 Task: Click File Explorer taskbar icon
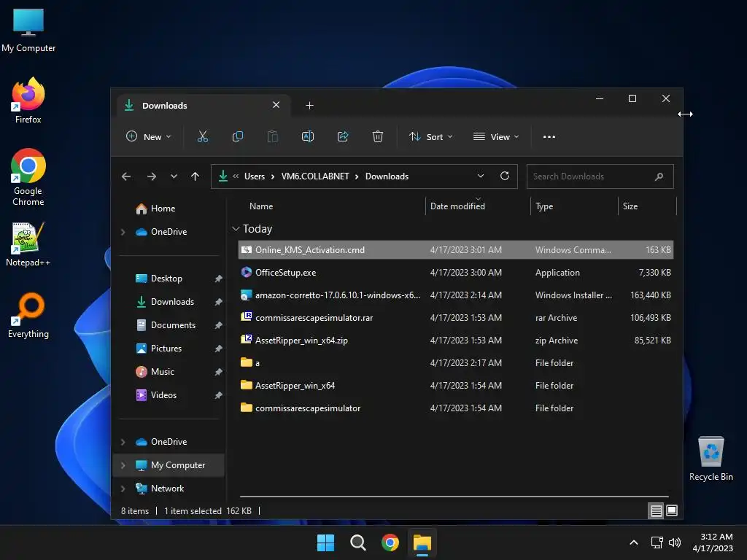(422, 542)
